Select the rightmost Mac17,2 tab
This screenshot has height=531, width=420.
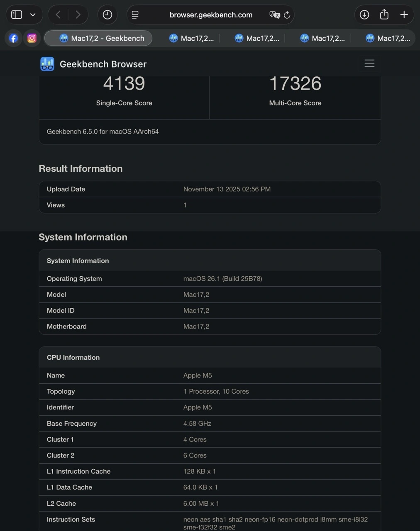(x=387, y=38)
